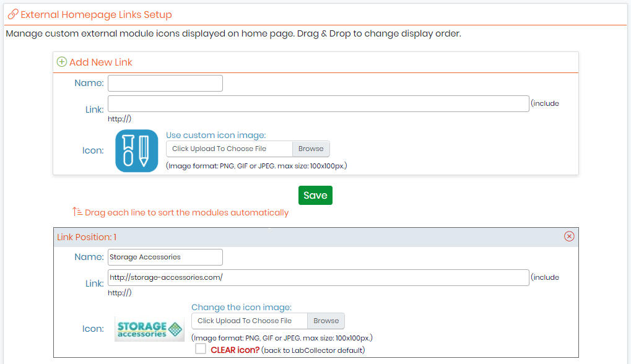
Task: Click the Storage Accessories logo thumbnail
Action: tap(149, 329)
